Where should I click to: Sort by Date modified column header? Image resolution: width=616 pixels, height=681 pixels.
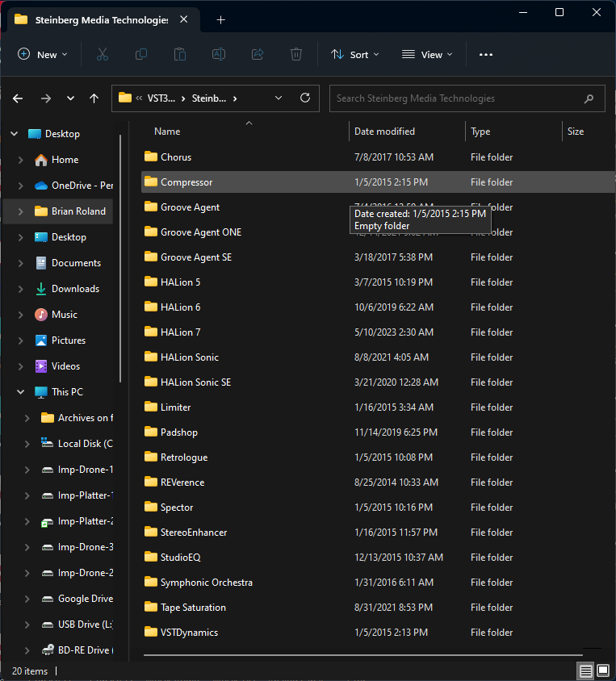coord(384,132)
